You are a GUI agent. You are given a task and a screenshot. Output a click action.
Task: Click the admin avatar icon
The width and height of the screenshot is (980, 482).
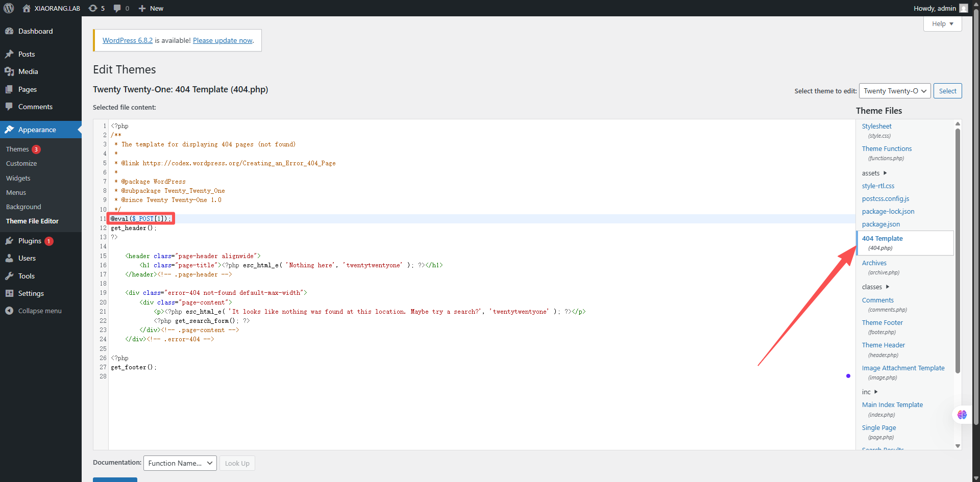tap(963, 8)
